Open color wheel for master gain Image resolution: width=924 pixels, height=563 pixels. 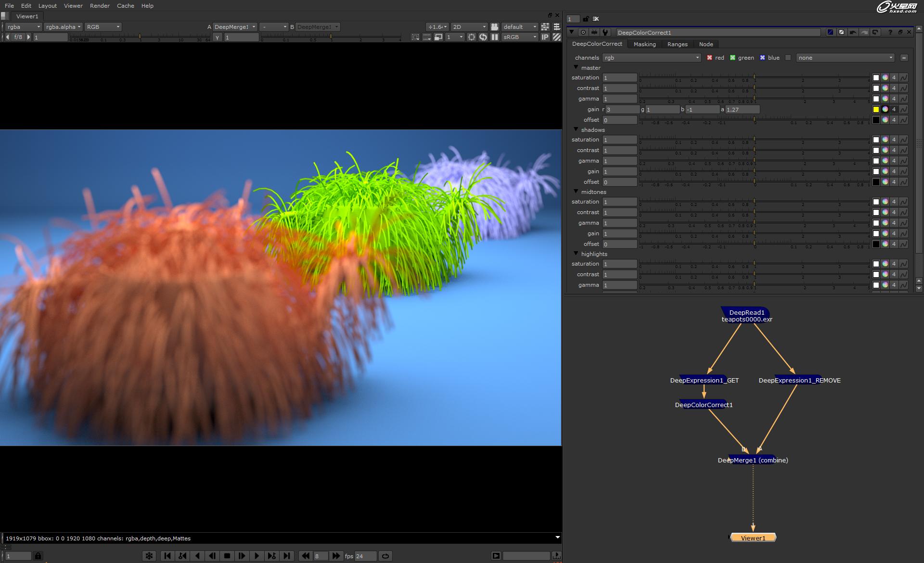tap(885, 109)
